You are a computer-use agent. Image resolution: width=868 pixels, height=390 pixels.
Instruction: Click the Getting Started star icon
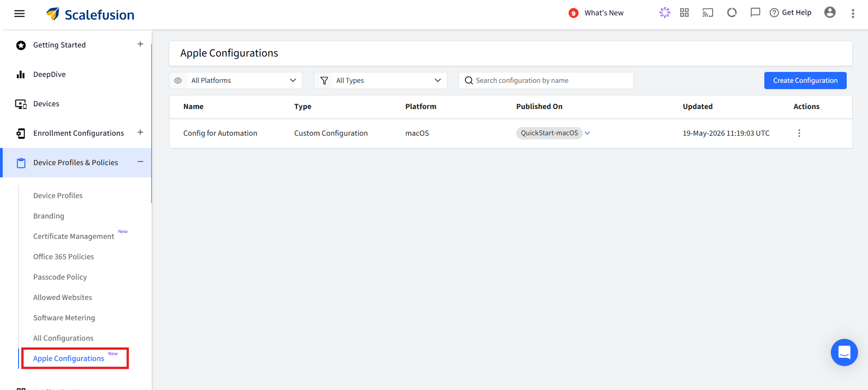(x=21, y=45)
